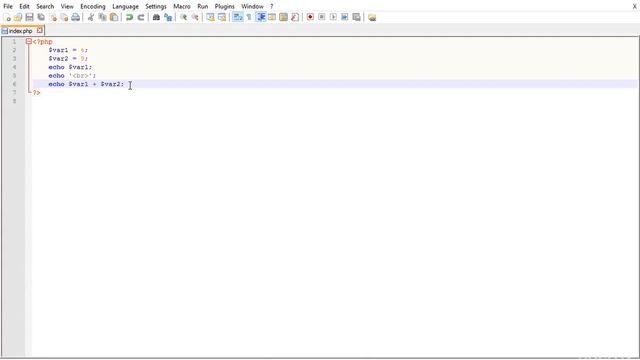Click the echo '<br>'; code line
Screen dimensions: 640x360
click(x=72, y=76)
